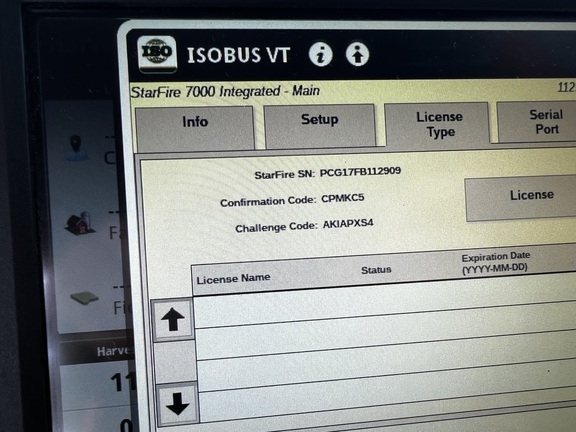Viewport: 576px width, 432px height.
Task: Switch to the Info tab
Action: tap(195, 128)
